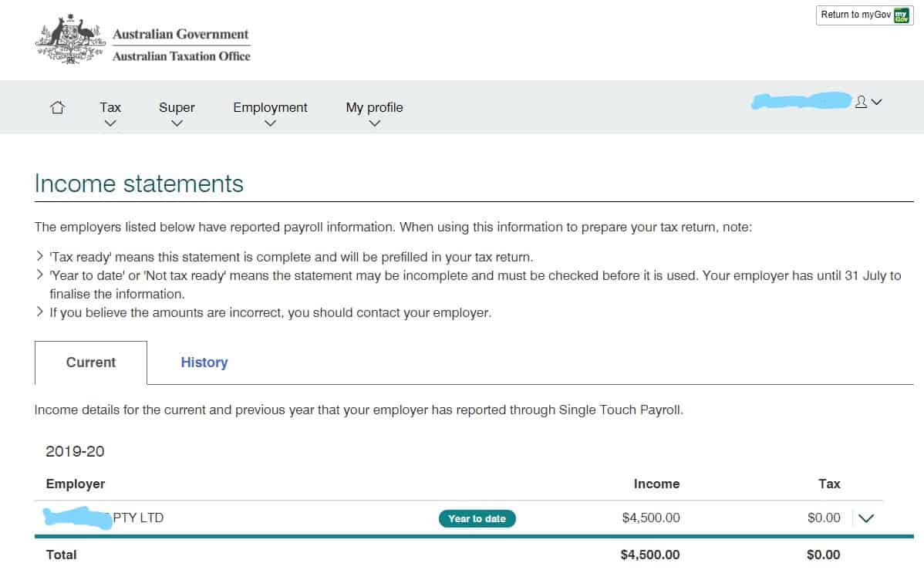Viewport: 924px width, 580px height.
Task: Open the account dropdown arrow beside user icon
Action: [876, 102]
